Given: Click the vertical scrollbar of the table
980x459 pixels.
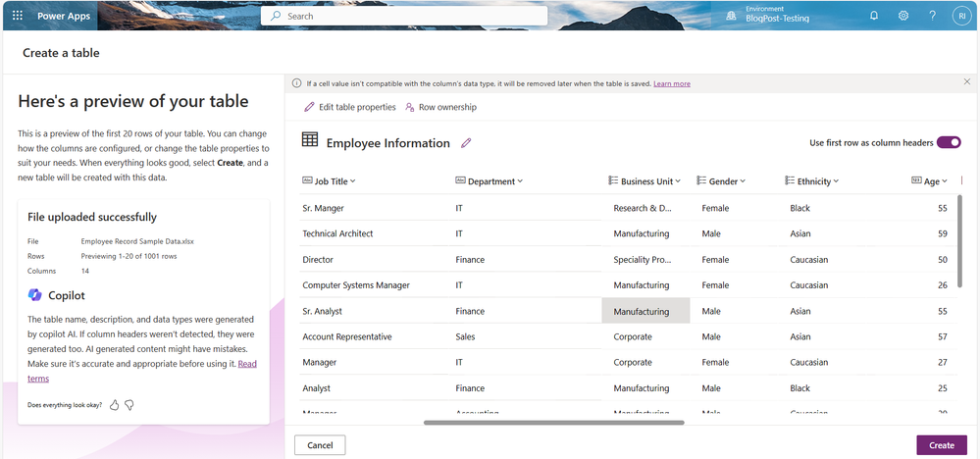Looking at the screenshot, I should coord(960,241).
